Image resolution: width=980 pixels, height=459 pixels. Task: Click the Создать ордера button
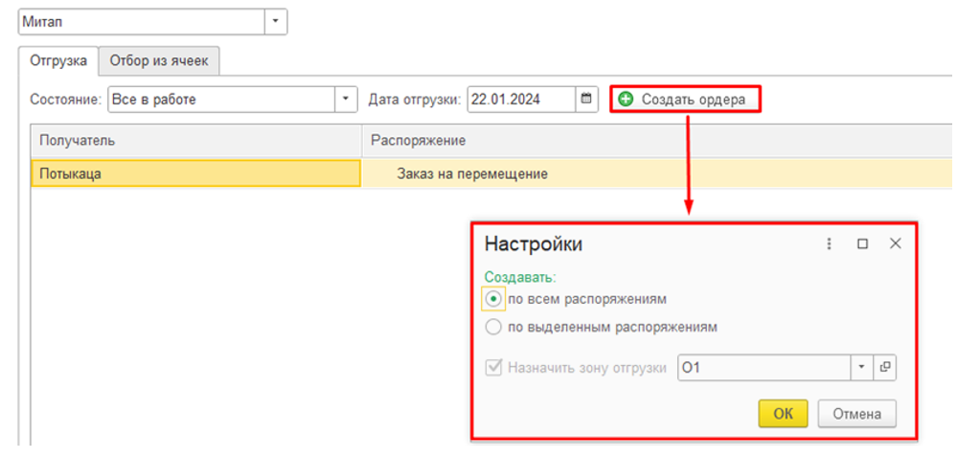coord(686,100)
